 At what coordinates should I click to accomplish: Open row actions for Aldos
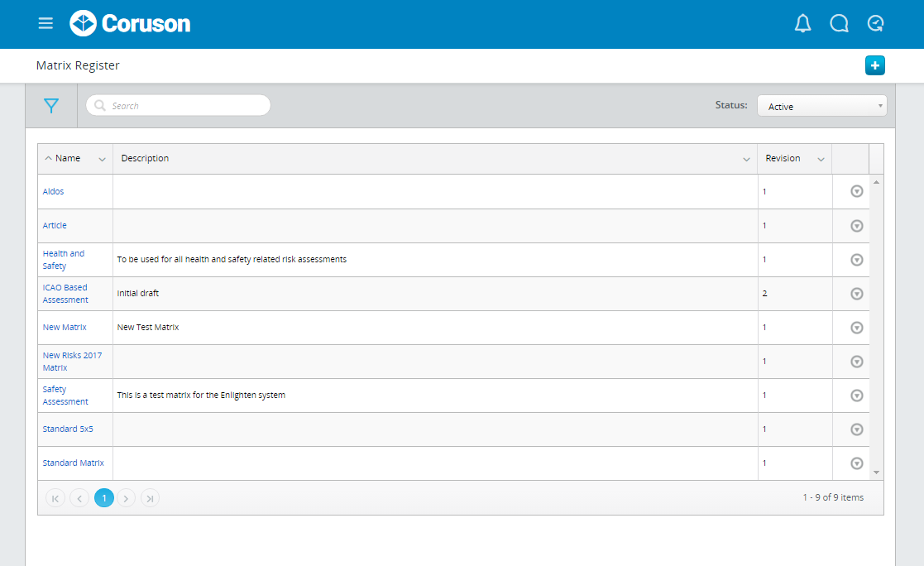click(x=857, y=191)
